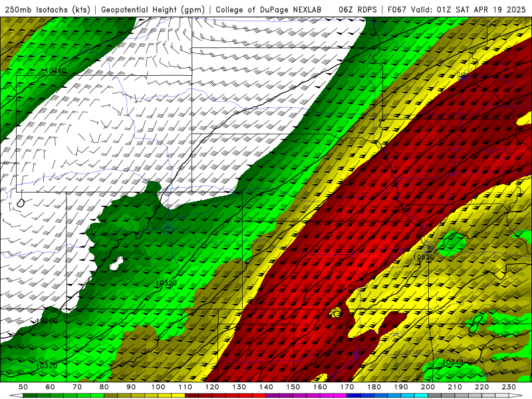532x399 pixels.
Task: Click the "60" value on the color scale
Action: pyautogui.click(x=51, y=387)
